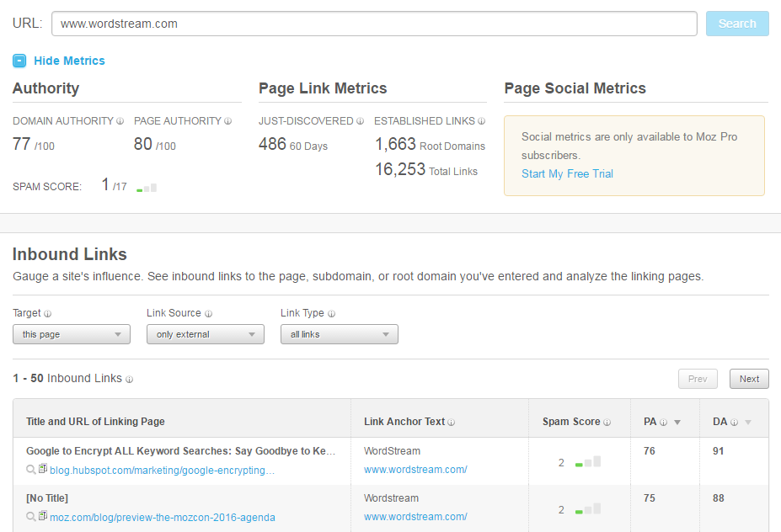781x532 pixels.
Task: Click the Hide Metrics link
Action: (x=69, y=61)
